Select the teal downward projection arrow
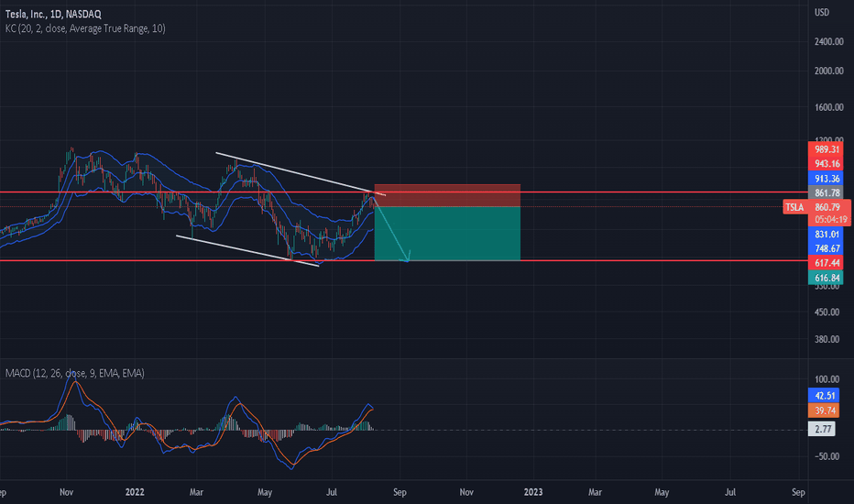The height and width of the screenshot is (504, 854). pyautogui.click(x=391, y=228)
